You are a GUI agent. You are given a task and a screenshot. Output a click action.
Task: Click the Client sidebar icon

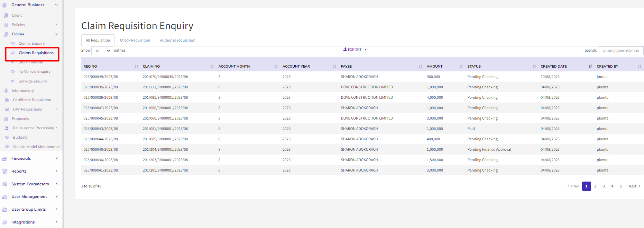pyautogui.click(x=6, y=15)
